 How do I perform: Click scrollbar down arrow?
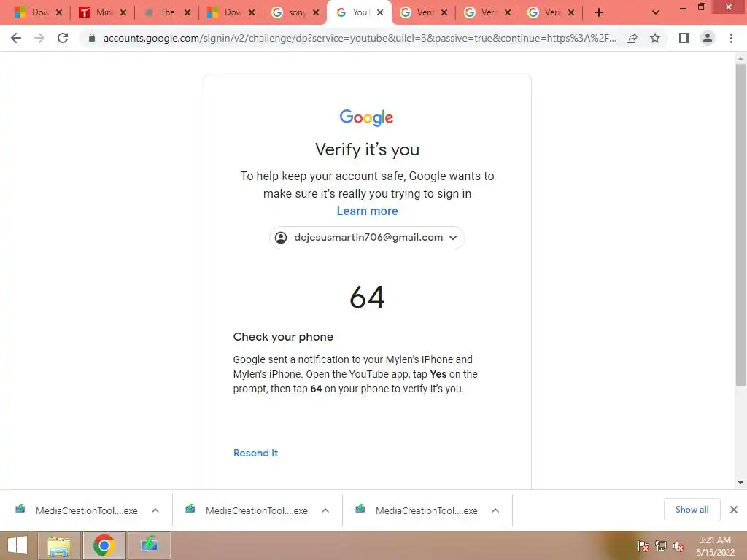740,483
